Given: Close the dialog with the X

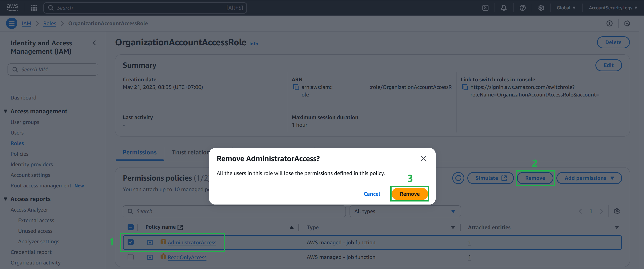Looking at the screenshot, I should (x=423, y=158).
